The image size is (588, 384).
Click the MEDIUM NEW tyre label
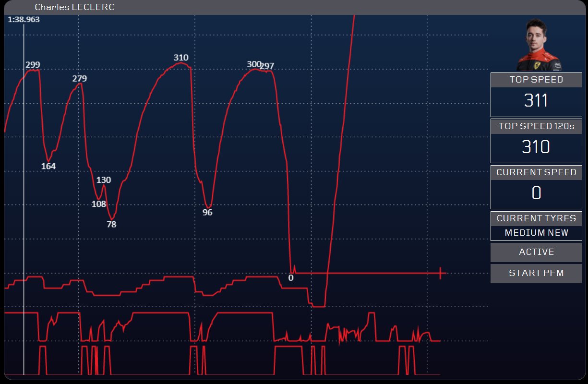point(536,233)
